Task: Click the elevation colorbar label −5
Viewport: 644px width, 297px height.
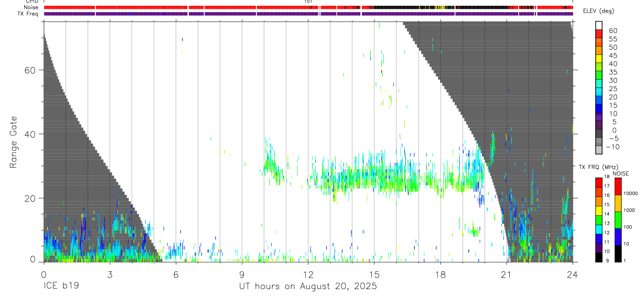Action: [613, 139]
